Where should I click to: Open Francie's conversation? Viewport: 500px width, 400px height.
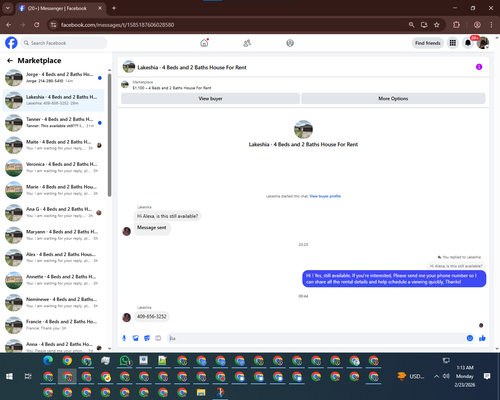[53, 325]
